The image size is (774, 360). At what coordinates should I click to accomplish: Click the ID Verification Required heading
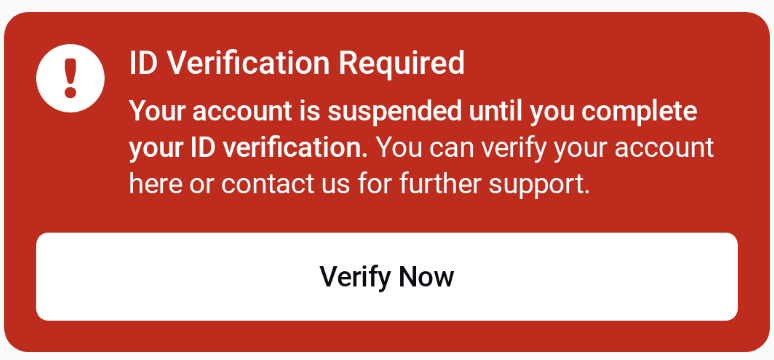click(x=297, y=63)
